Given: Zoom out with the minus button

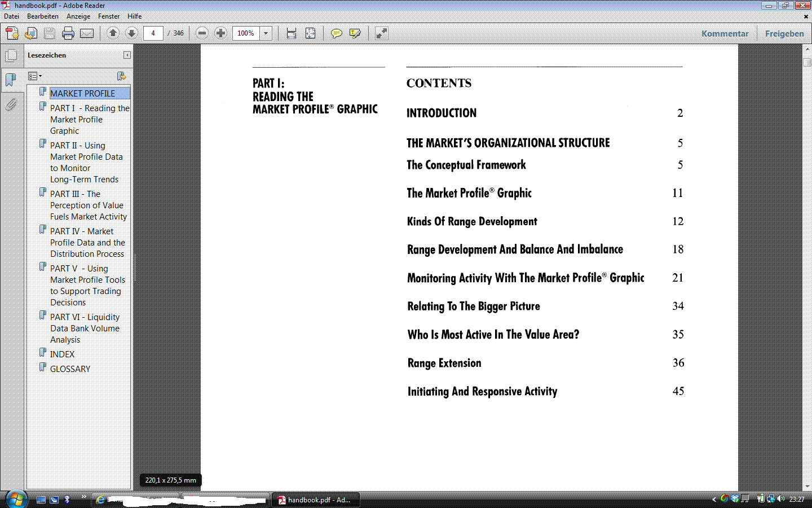Looking at the screenshot, I should pyautogui.click(x=202, y=33).
